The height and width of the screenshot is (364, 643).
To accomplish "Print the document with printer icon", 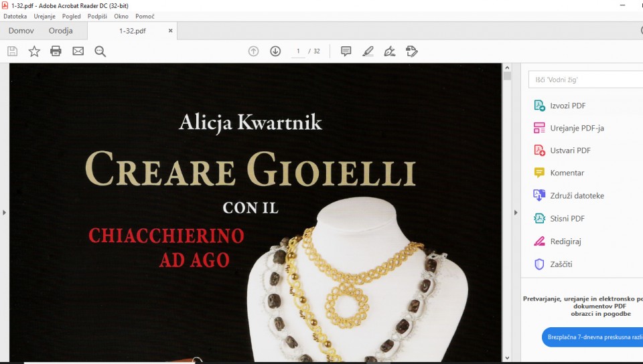I will click(x=56, y=51).
